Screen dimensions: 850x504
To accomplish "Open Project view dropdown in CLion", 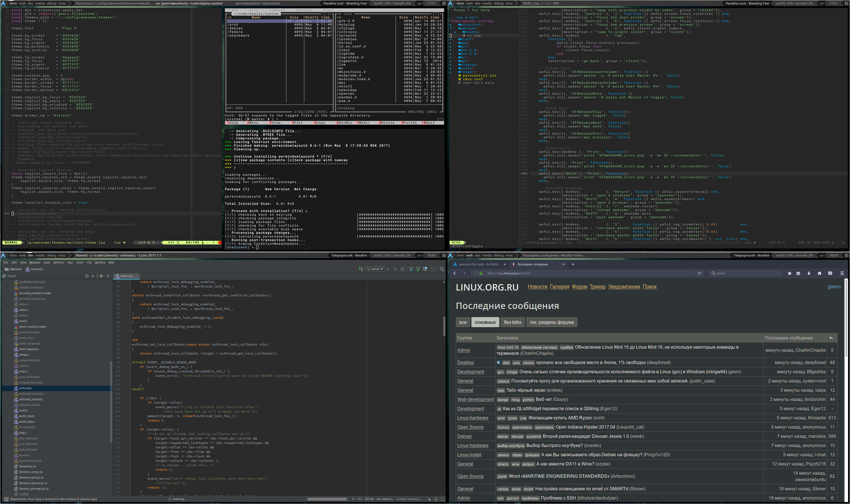I will click(9, 276).
